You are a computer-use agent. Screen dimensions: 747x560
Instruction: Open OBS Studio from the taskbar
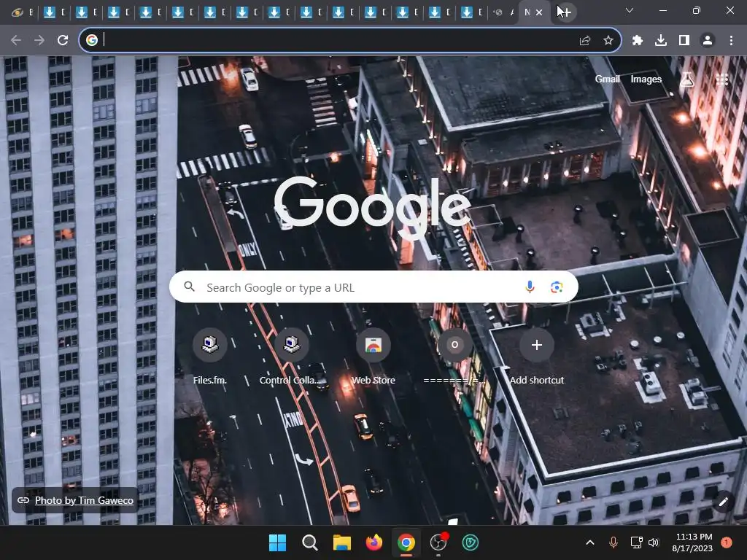click(x=438, y=542)
